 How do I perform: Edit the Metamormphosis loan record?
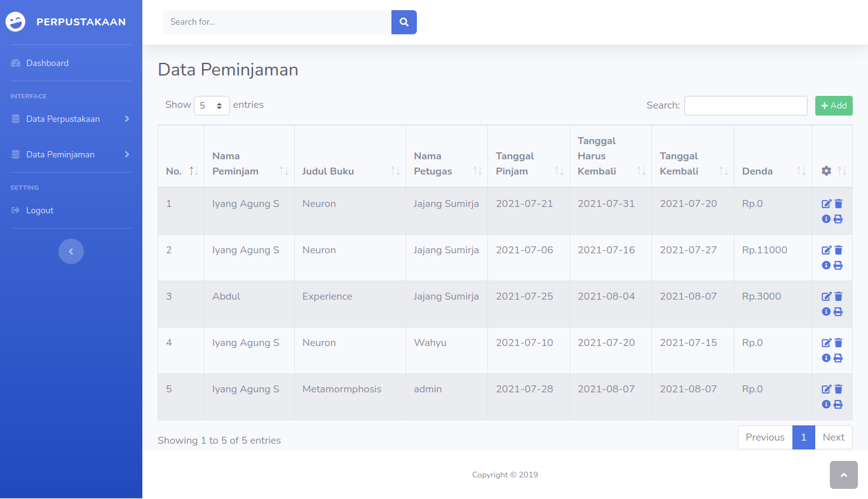tap(826, 389)
